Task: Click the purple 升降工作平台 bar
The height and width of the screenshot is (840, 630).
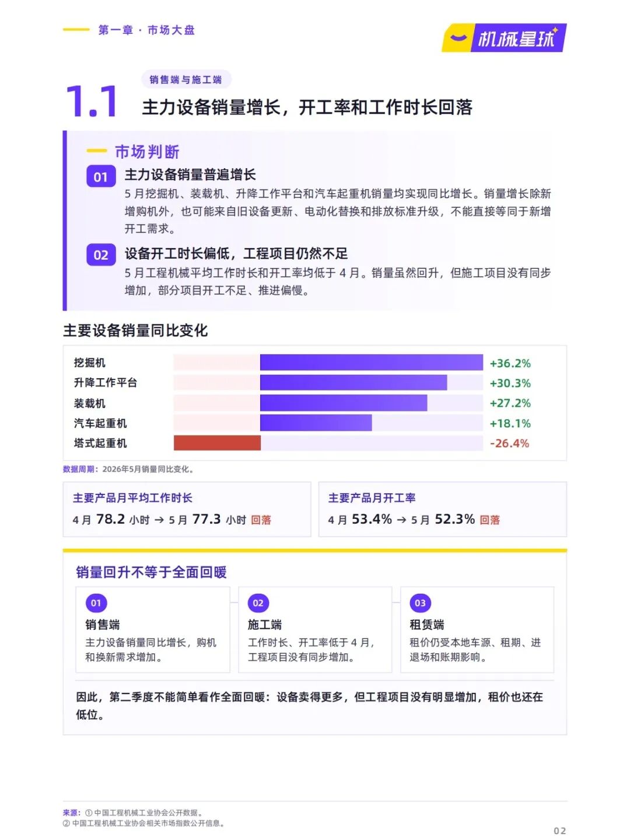Action: coord(353,382)
